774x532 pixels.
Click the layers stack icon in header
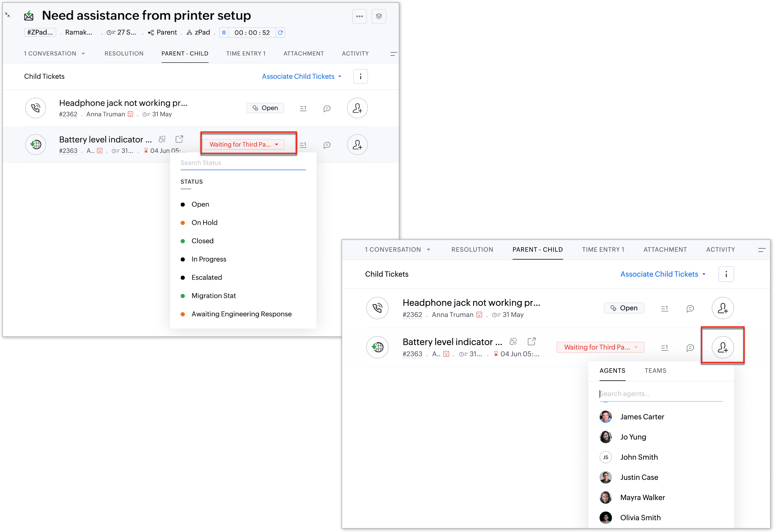pos(379,16)
